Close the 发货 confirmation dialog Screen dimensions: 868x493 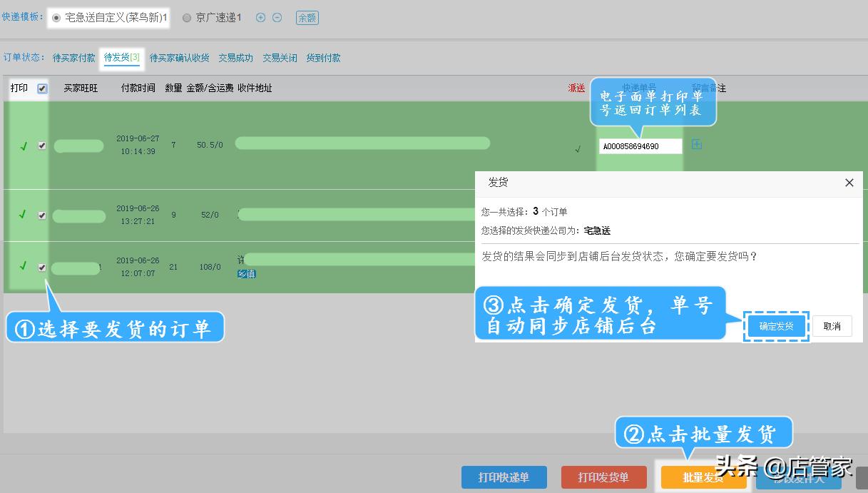(x=849, y=183)
